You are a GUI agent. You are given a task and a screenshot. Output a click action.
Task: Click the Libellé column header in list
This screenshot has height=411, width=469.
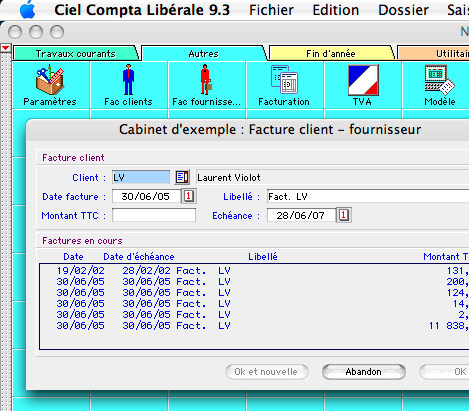point(263,257)
